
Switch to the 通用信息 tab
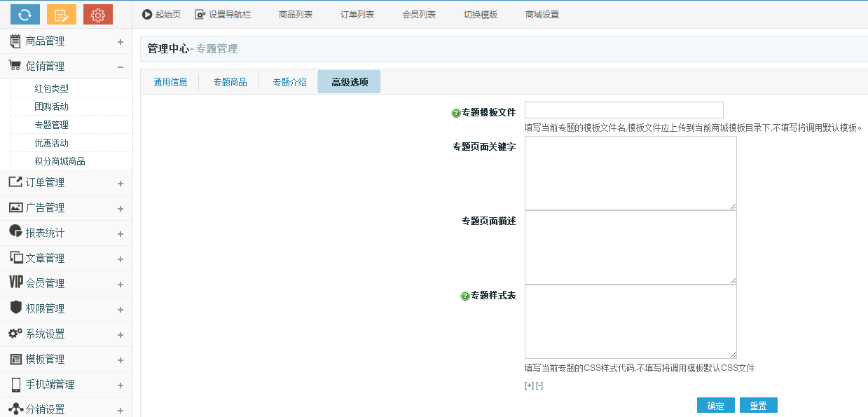click(171, 82)
